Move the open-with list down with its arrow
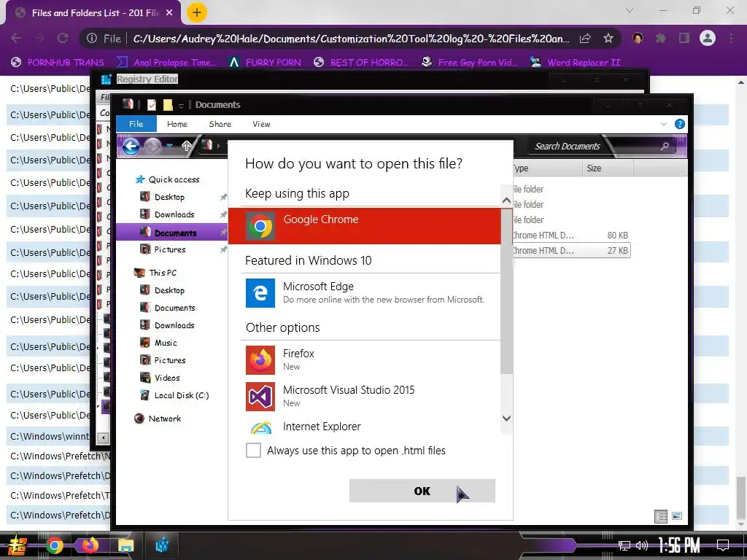 506,418
